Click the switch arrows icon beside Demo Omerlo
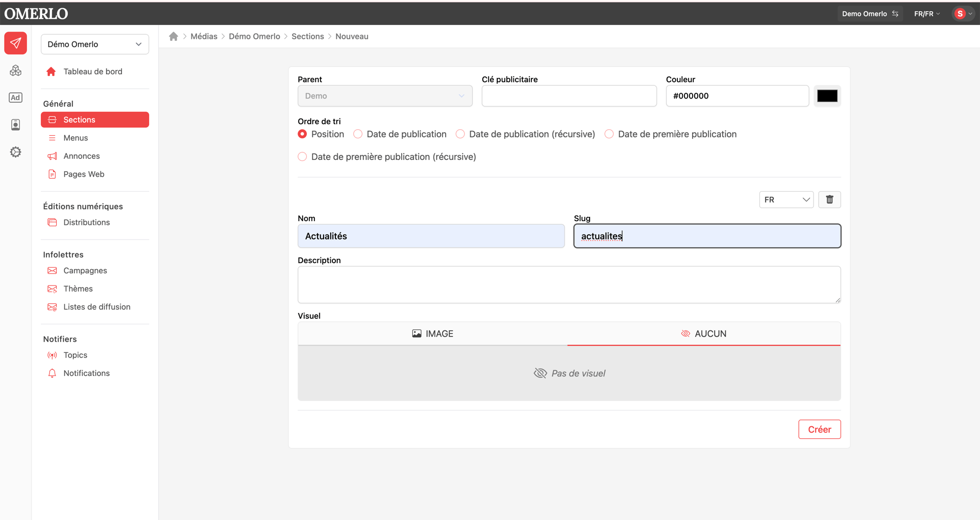 point(895,14)
